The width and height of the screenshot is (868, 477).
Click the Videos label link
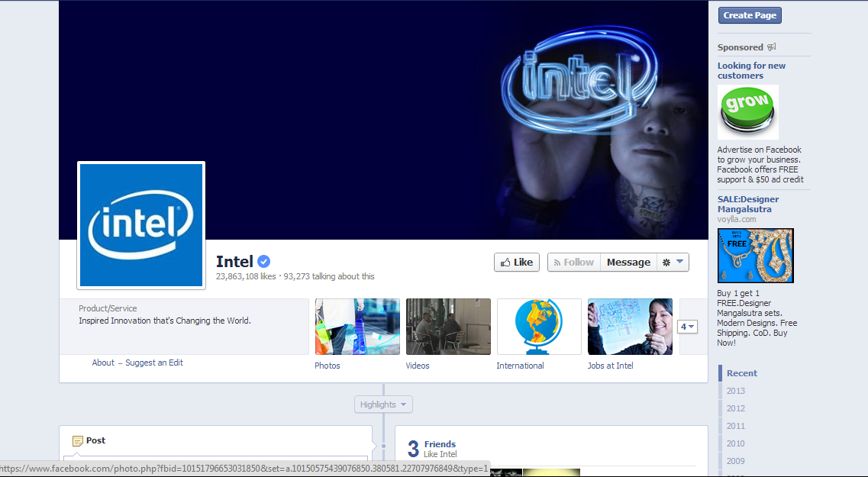[418, 366]
